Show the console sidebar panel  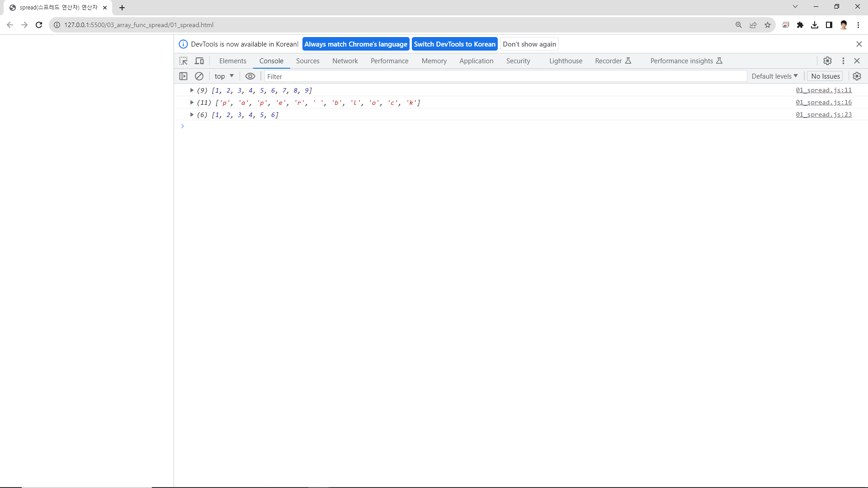(183, 76)
